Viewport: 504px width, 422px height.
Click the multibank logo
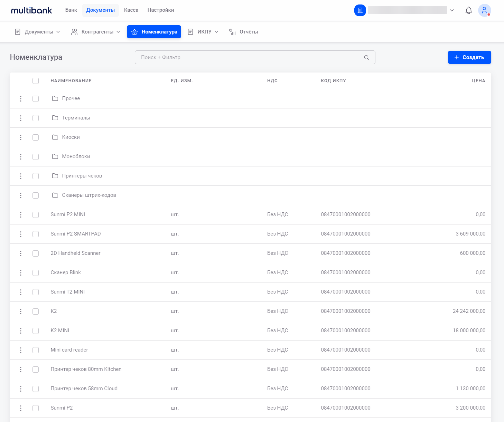[x=31, y=10]
